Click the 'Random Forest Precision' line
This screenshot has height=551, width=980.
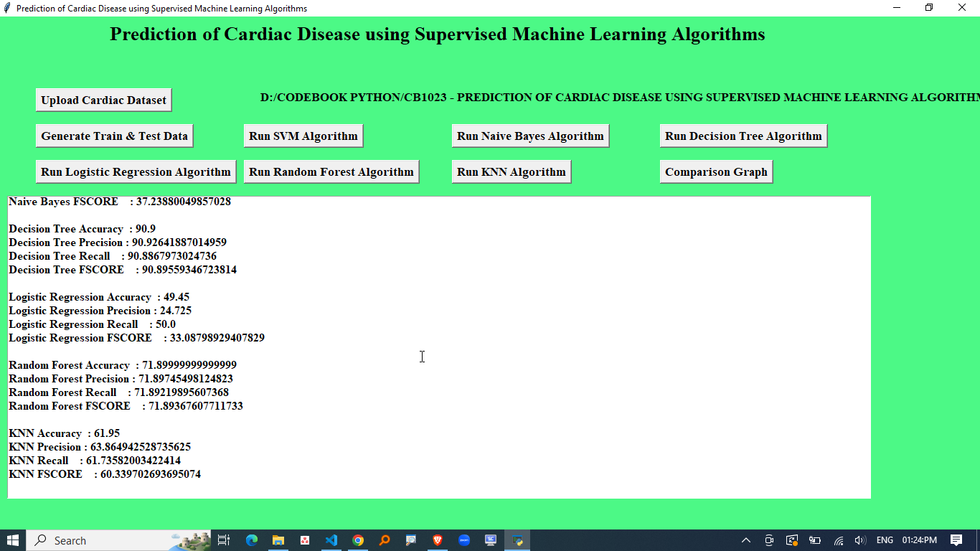[121, 379]
